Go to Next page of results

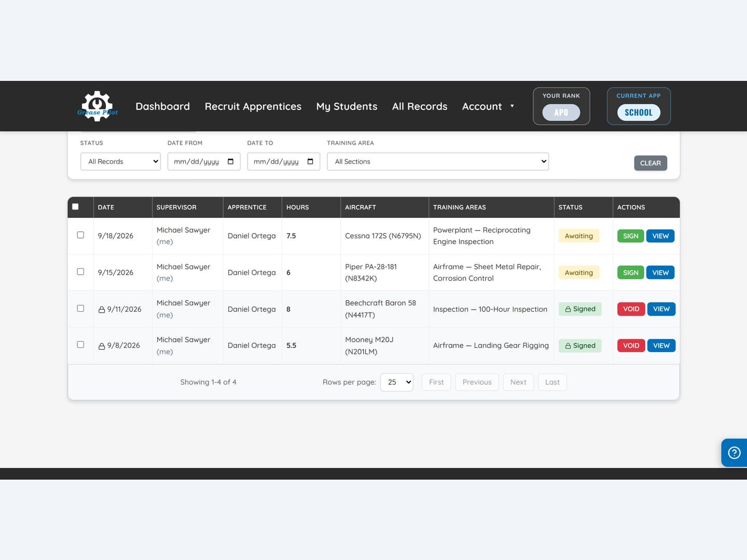pyautogui.click(x=518, y=382)
